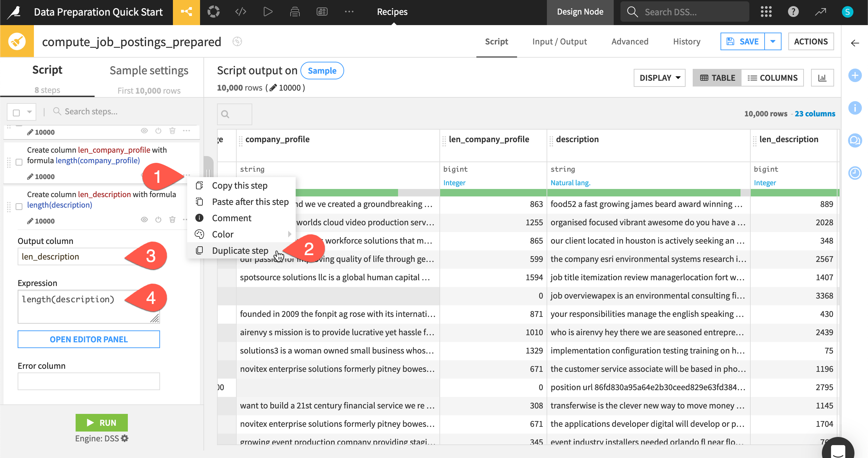
Task: Delete the len_description step with trash icon
Action: [x=172, y=220]
